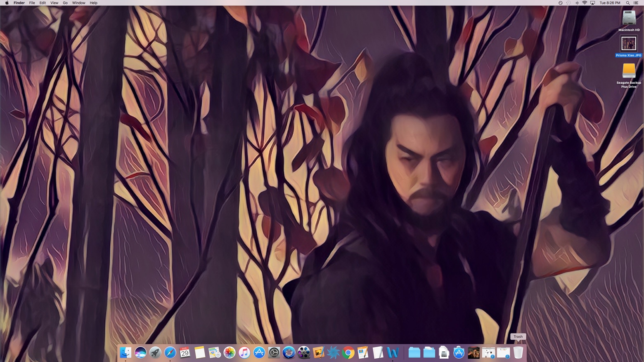The height and width of the screenshot is (362, 644).
Task: Open Finder from the Dock
Action: click(x=125, y=353)
